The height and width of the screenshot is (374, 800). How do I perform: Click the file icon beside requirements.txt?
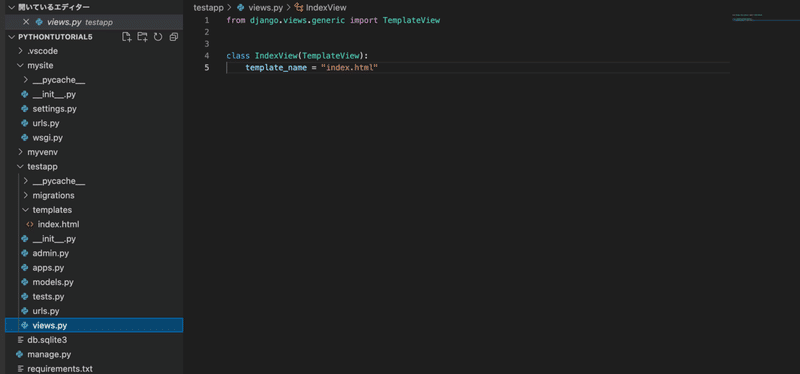point(20,368)
